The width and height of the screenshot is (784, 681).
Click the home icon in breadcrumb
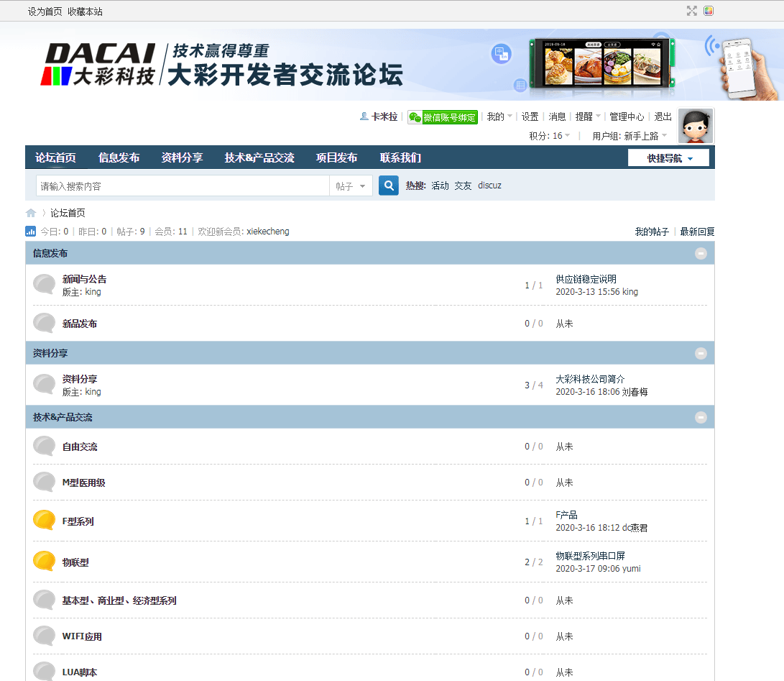pyautogui.click(x=31, y=213)
